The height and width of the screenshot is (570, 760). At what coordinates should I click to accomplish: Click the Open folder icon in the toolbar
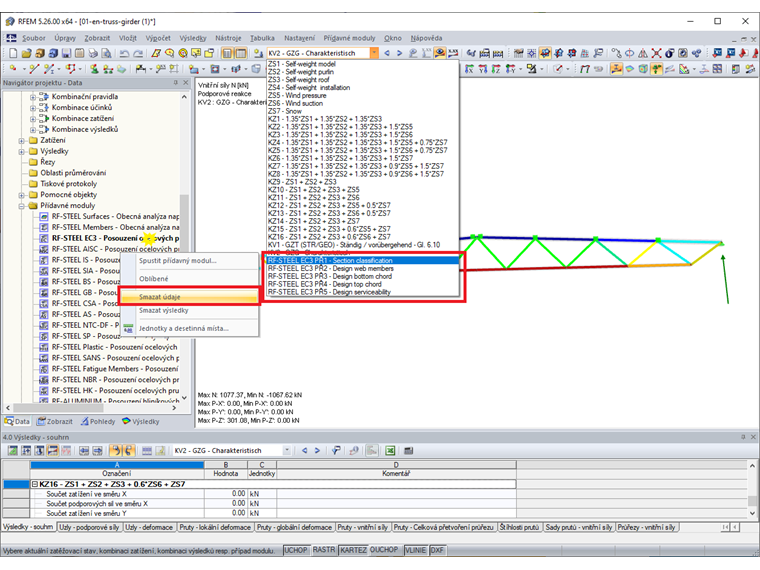coord(27,53)
